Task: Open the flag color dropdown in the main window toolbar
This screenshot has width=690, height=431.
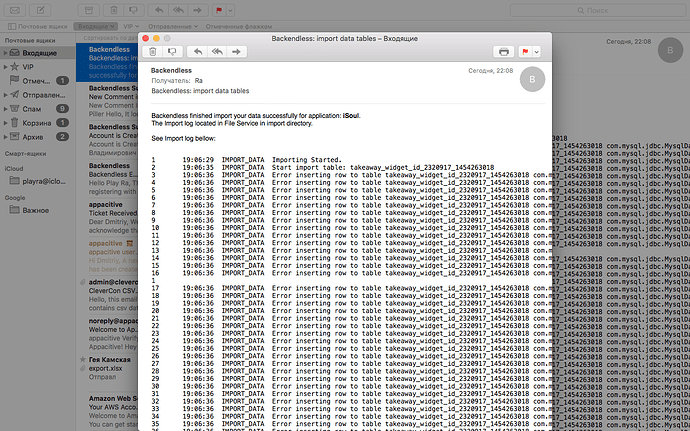Action: (231, 10)
